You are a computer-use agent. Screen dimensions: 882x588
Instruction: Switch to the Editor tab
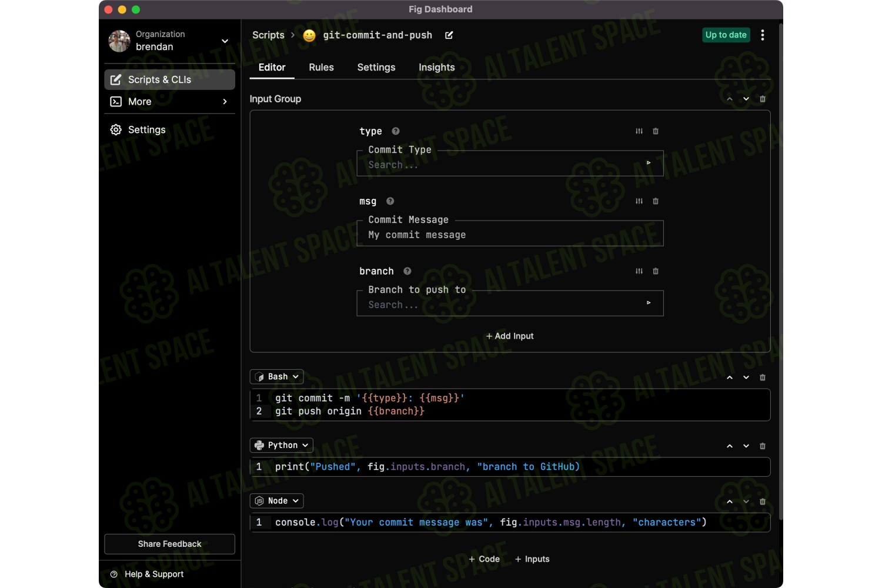coord(272,68)
